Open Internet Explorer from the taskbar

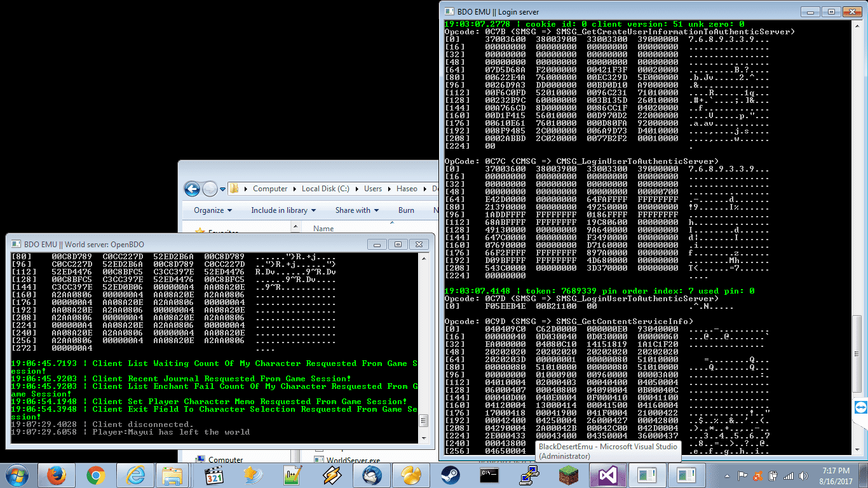tap(135, 475)
